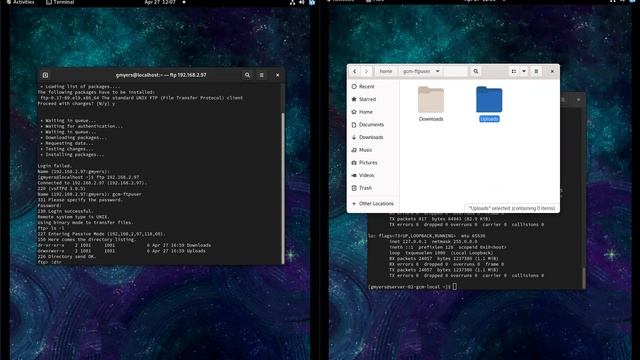Click the volume icon in top bar
Image resolution: width=640 pixels, height=360 pixels.
tap(302, 2)
